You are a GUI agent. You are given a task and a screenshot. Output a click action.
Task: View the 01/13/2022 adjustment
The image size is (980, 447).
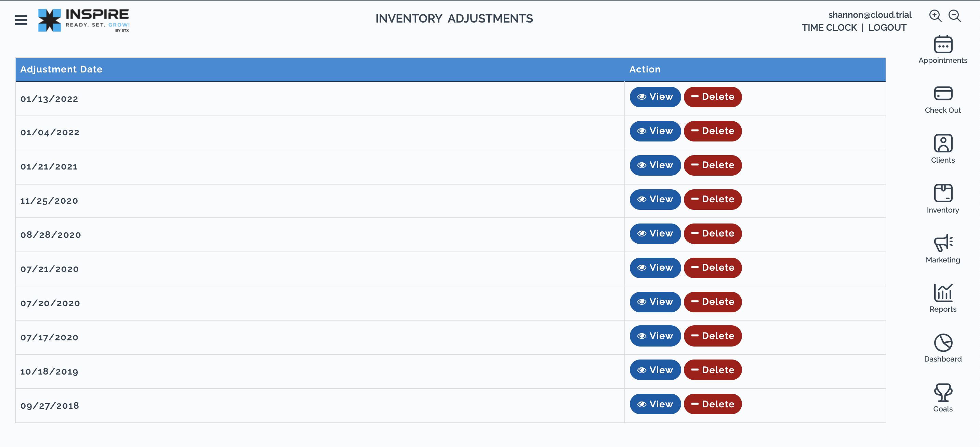655,97
